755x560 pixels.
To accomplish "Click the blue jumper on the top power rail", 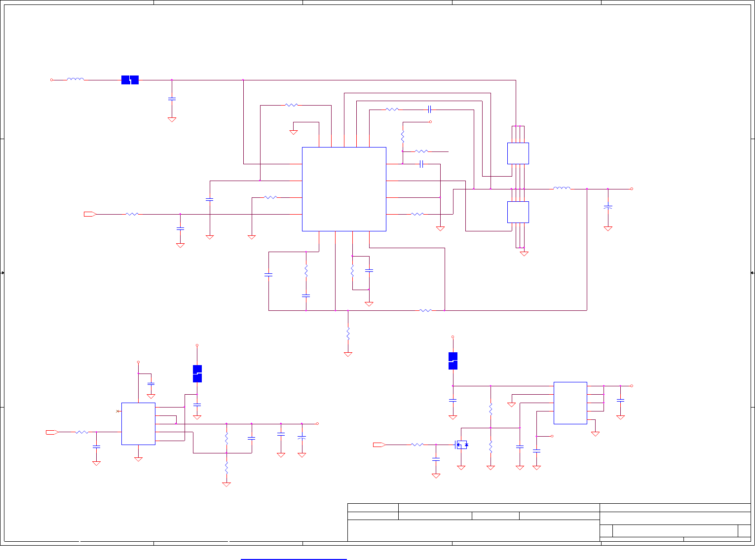I will point(130,79).
